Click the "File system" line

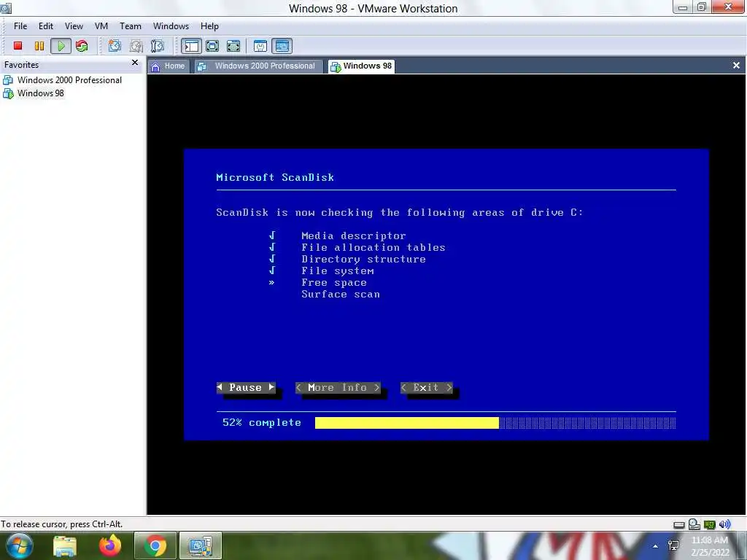(x=338, y=271)
